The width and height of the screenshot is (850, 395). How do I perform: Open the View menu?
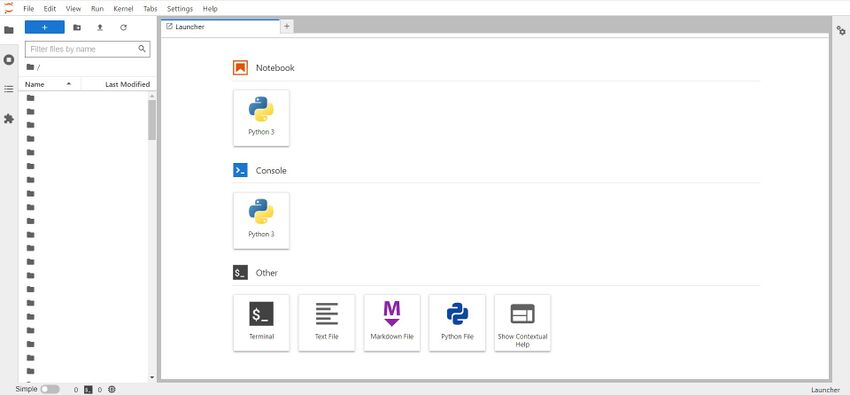click(73, 9)
